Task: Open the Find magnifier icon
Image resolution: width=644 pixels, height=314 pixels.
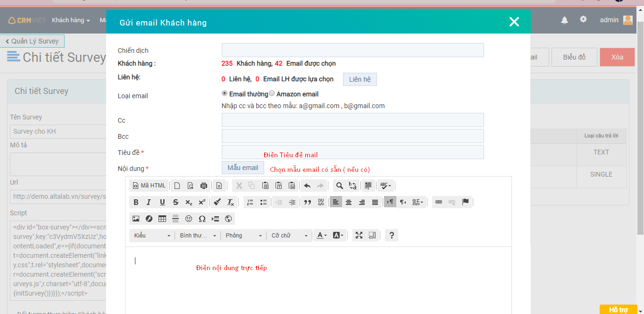Action: coord(339,186)
